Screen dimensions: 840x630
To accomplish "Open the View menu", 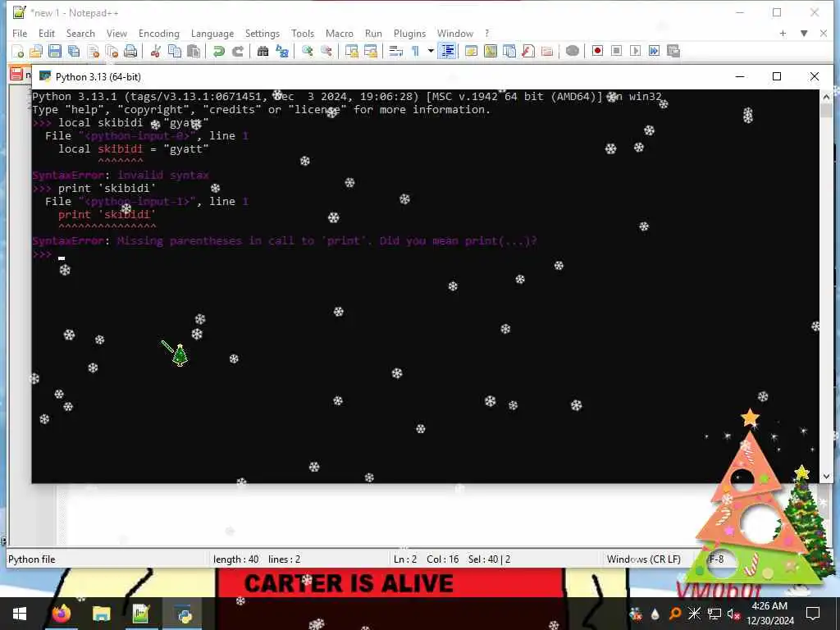I will coord(116,33).
